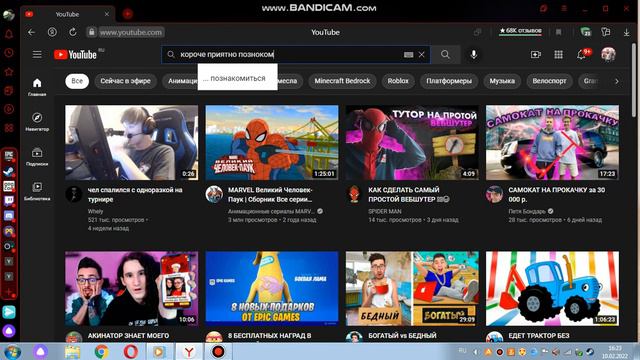Go to Главная in the left sidebar
This screenshot has height=360, width=640.
click(x=37, y=87)
